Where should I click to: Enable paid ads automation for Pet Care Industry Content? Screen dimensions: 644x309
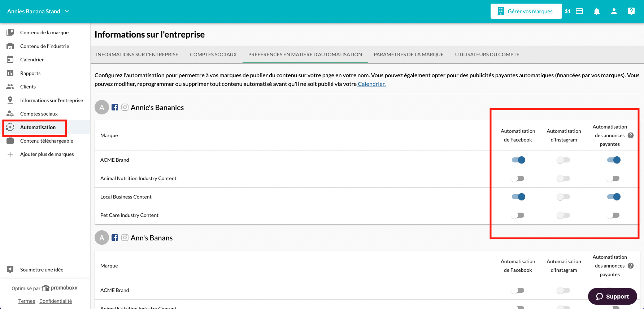[613, 215]
